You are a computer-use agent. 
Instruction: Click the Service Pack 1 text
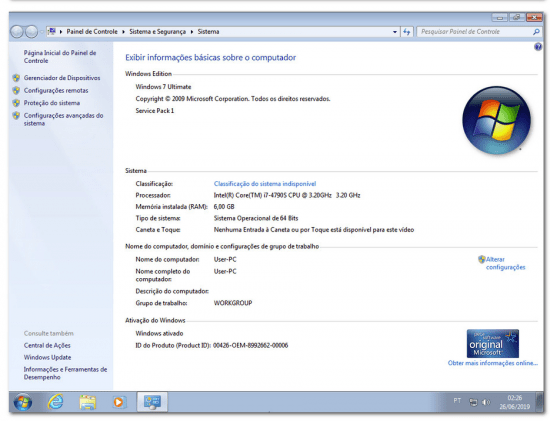(x=155, y=111)
